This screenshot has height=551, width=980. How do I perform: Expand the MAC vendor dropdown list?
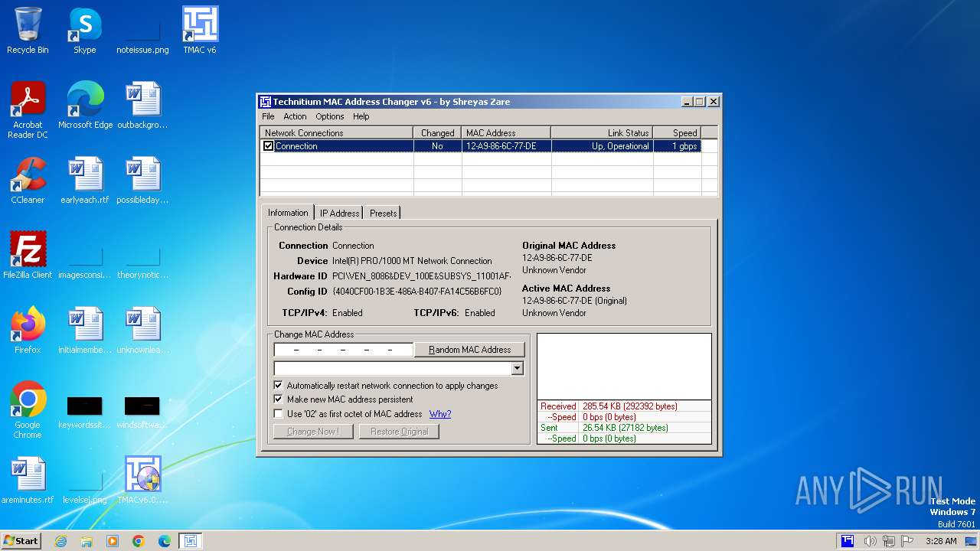(518, 369)
